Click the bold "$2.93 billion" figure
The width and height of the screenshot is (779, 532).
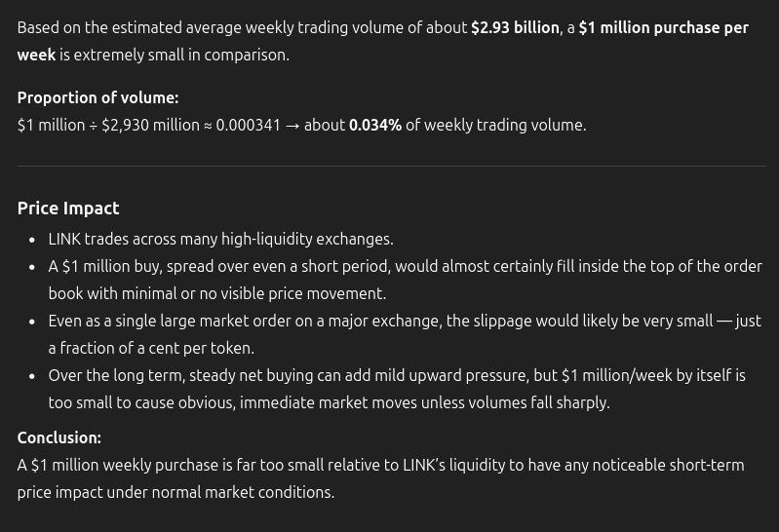pos(515,27)
